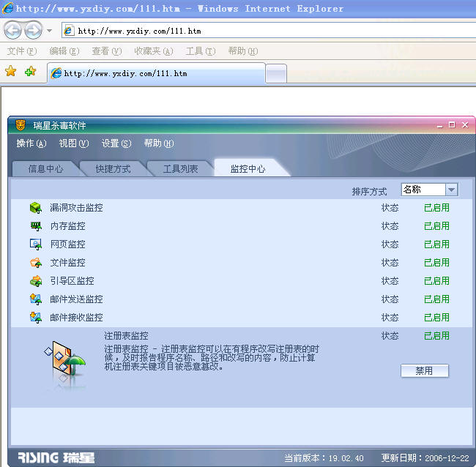Image resolution: width=476 pixels, height=467 pixels.
Task: Click the IE forward navigation arrow
Action: click(x=34, y=30)
